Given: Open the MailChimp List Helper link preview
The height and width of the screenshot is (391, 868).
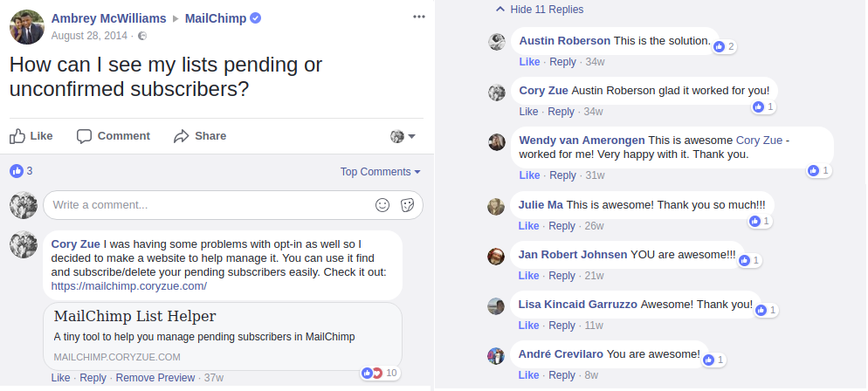Looking at the screenshot, I should (x=223, y=336).
